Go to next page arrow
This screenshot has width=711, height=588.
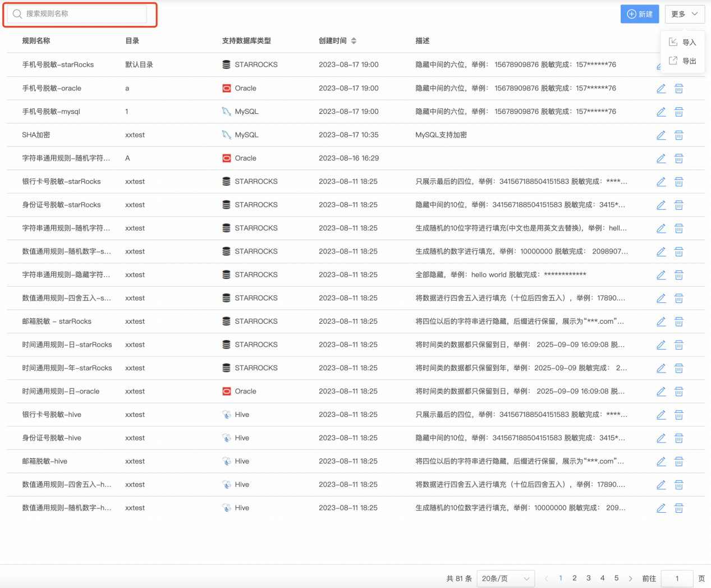pyautogui.click(x=631, y=578)
